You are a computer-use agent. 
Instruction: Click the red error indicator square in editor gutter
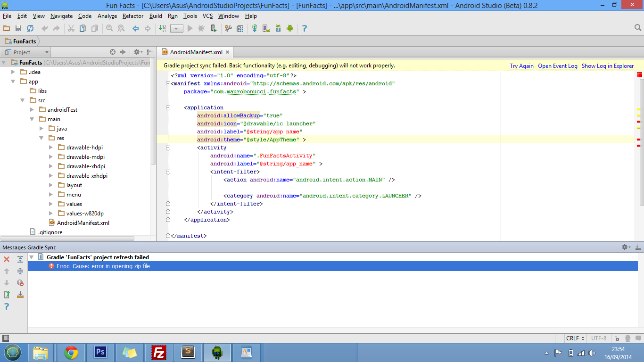pos(640,75)
